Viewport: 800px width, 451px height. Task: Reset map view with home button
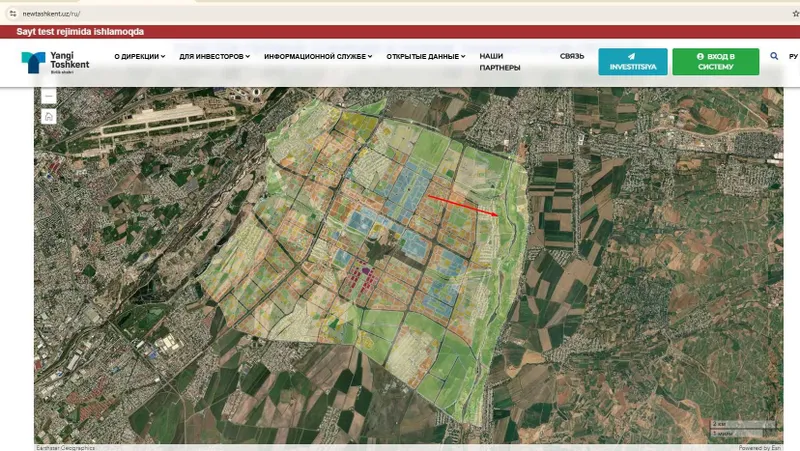tap(48, 116)
